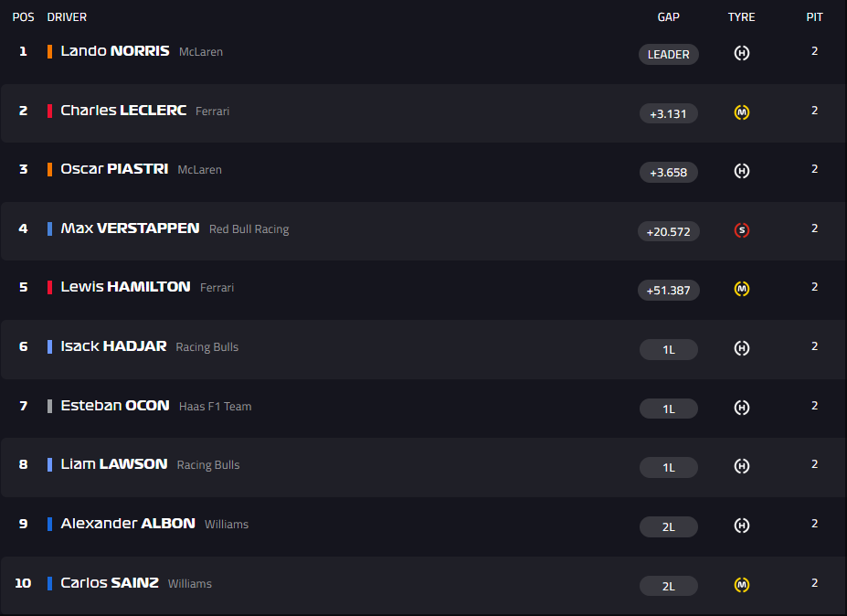Open Max VERSTAPPEN driver entry
This screenshot has width=847, height=616.
[130, 228]
